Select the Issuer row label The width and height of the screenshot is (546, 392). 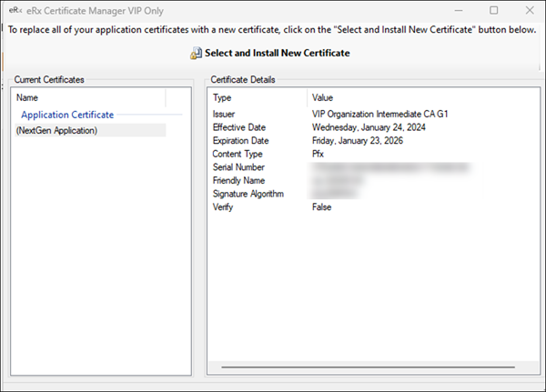pyautogui.click(x=224, y=115)
